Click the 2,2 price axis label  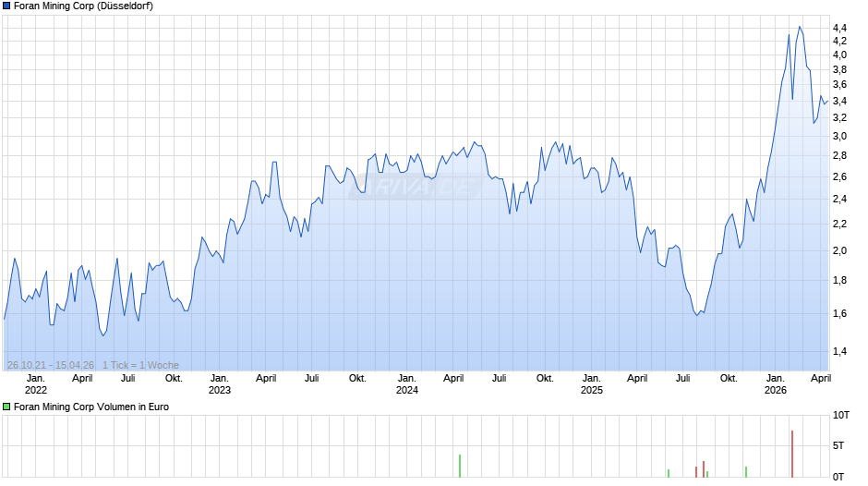[x=839, y=224]
